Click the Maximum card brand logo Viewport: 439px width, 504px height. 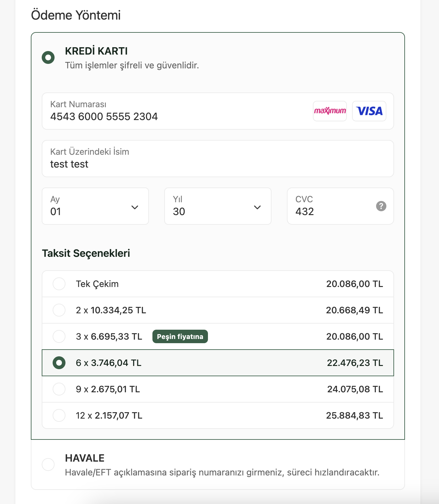(330, 111)
